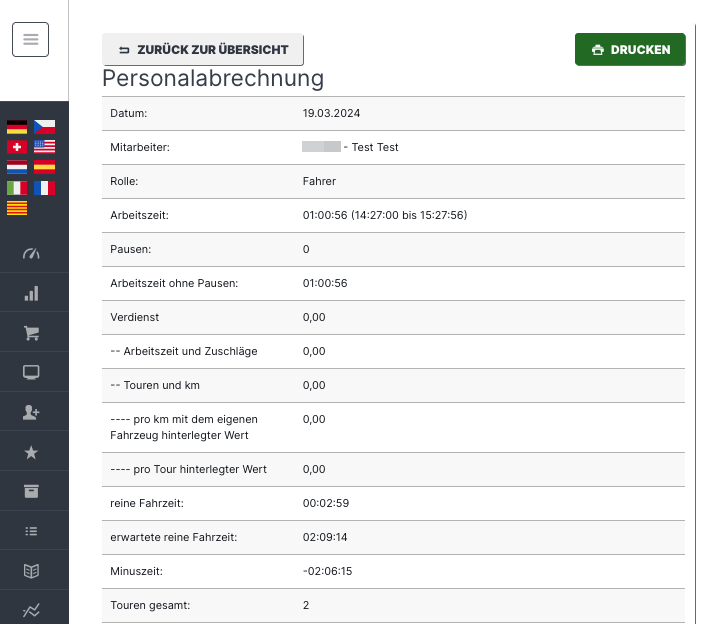This screenshot has width=706, height=624.
Task: Switch language using the German flag
Action: coord(17,127)
